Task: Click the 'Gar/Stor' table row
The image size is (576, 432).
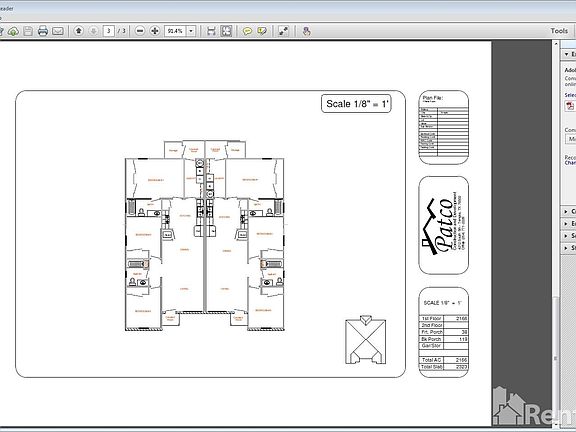Action: pyautogui.click(x=444, y=346)
